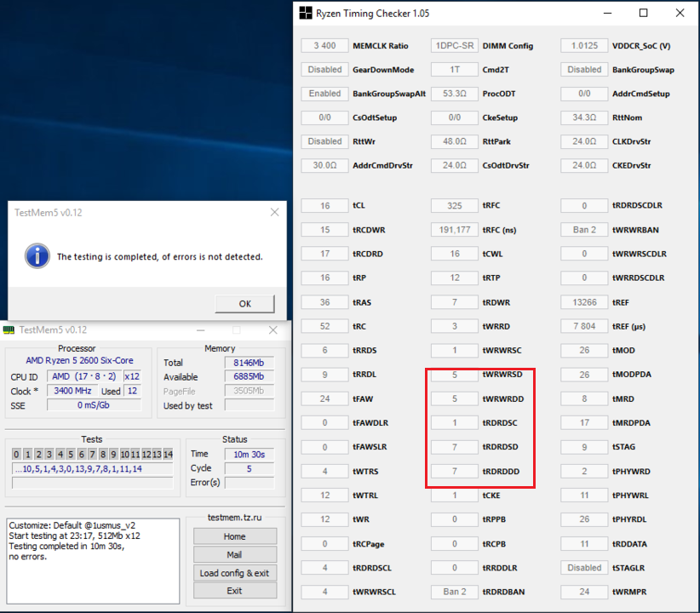Click the tRAS value 36

(324, 302)
